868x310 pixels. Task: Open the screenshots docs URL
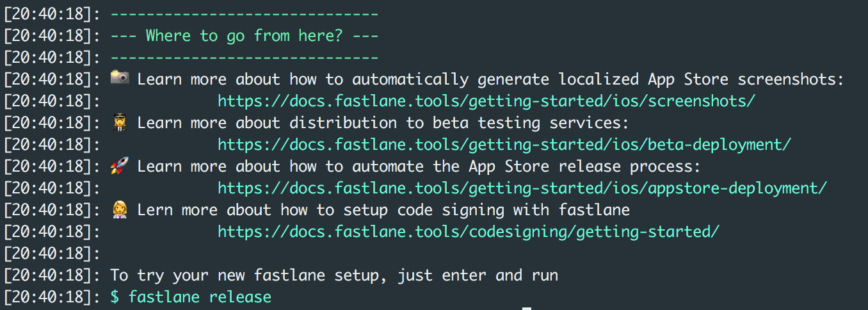pyautogui.click(x=486, y=101)
